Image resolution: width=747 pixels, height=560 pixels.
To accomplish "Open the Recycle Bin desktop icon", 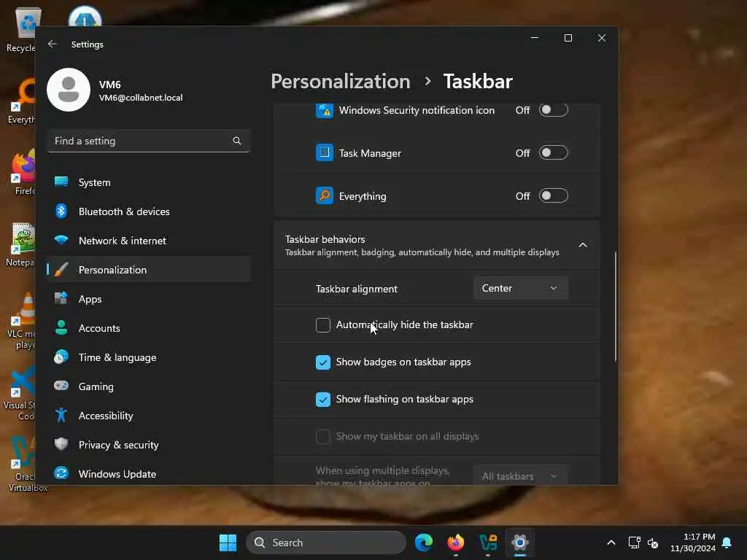I will point(21,29).
